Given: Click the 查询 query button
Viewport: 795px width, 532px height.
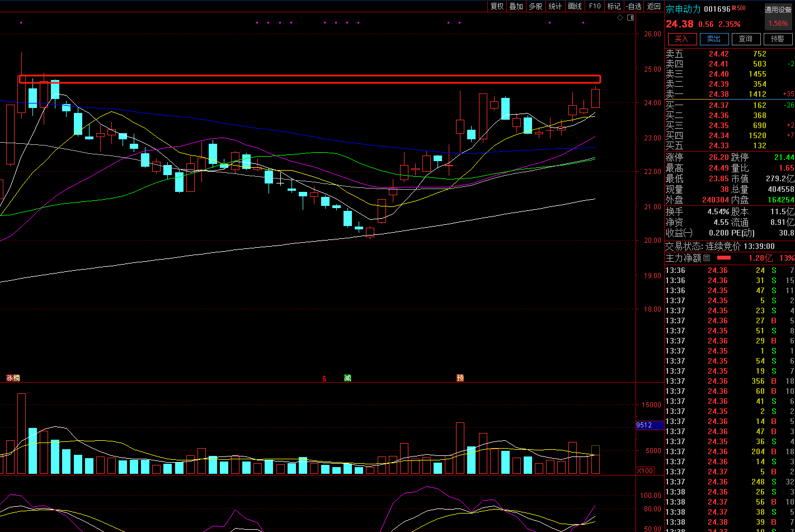Looking at the screenshot, I should point(746,39).
